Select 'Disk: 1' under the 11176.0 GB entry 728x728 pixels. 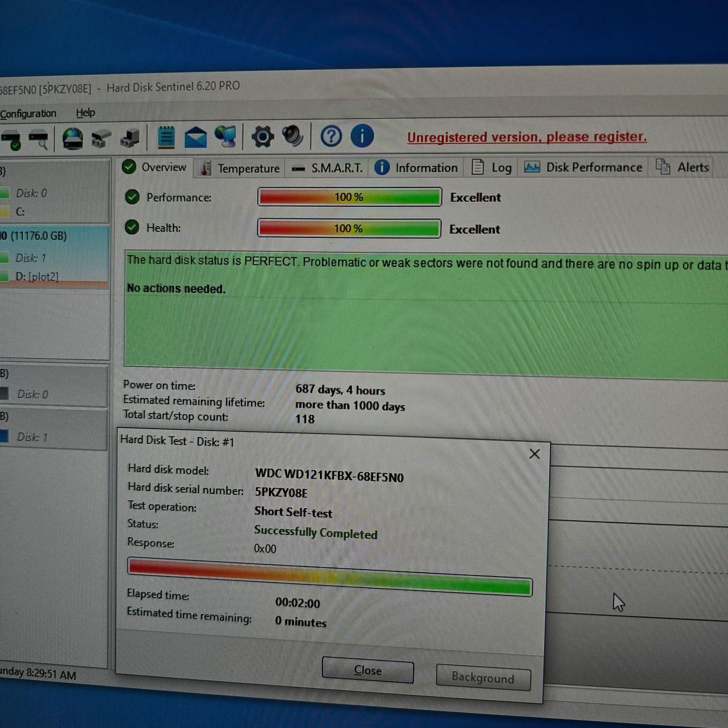point(30,258)
